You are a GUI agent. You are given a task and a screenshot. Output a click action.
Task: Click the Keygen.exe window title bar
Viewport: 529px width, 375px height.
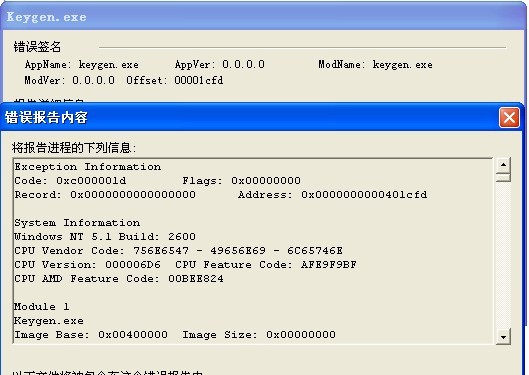tap(263, 17)
